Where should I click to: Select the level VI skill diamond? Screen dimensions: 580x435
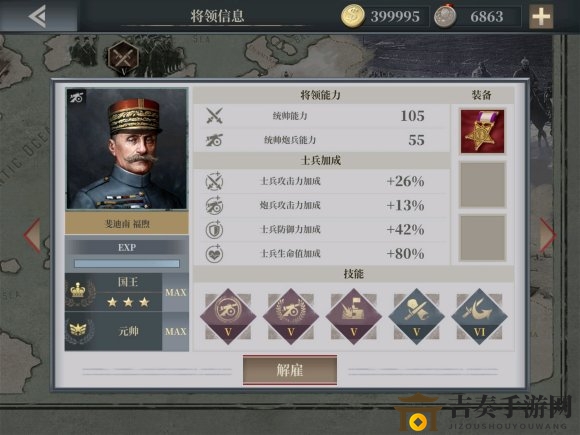[x=479, y=316]
